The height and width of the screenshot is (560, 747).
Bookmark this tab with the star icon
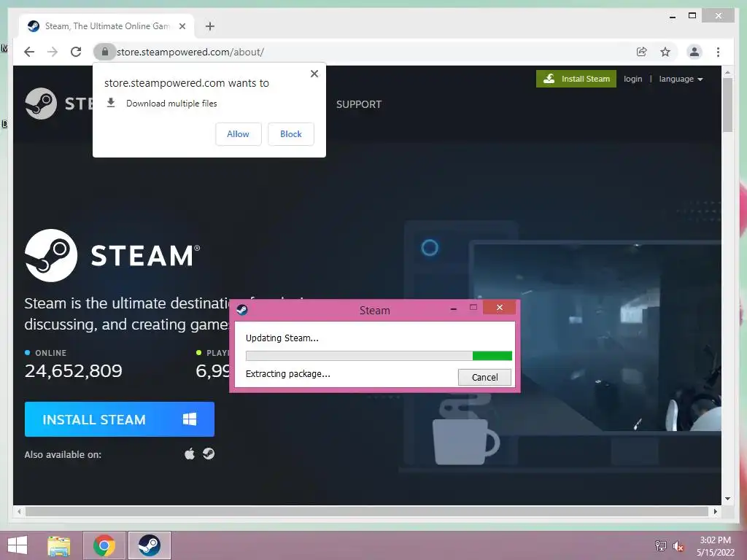(665, 52)
